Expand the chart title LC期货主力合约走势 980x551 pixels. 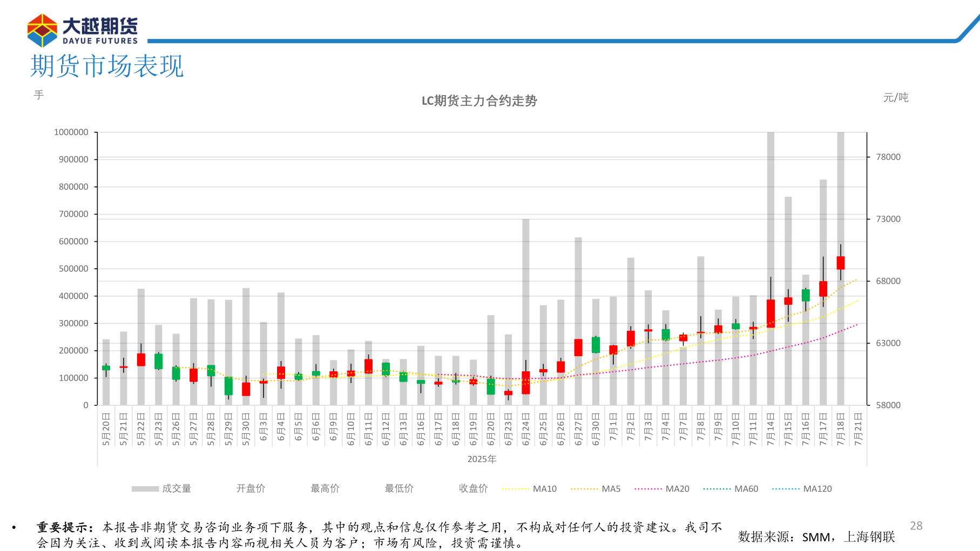(x=481, y=100)
